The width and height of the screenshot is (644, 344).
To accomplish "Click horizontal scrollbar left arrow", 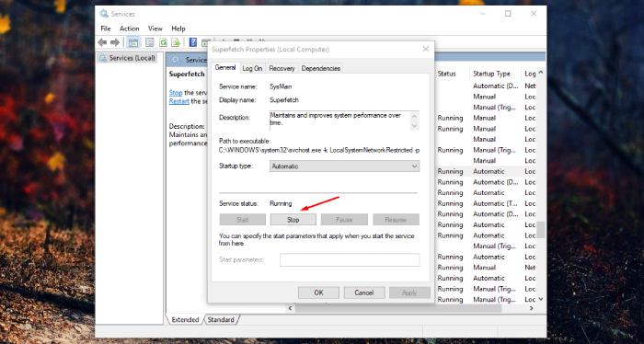I will [x=291, y=308].
